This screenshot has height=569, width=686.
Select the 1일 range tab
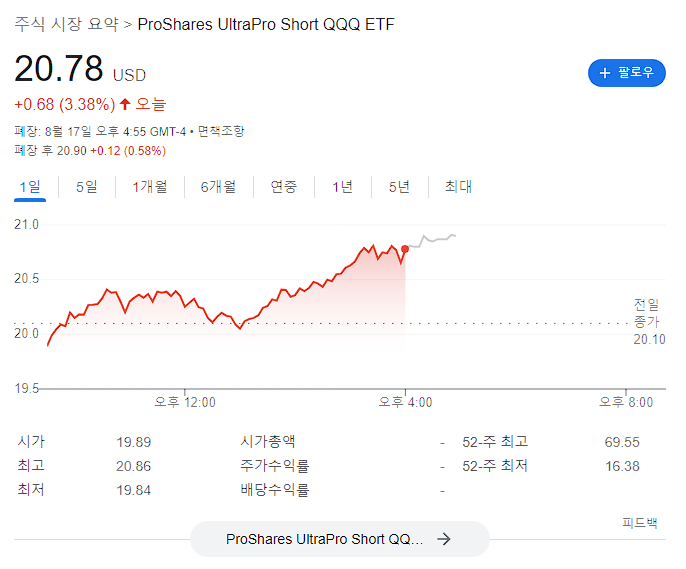(x=30, y=187)
